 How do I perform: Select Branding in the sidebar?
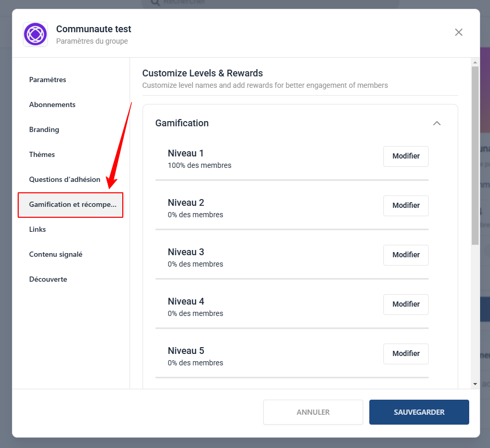tap(44, 129)
